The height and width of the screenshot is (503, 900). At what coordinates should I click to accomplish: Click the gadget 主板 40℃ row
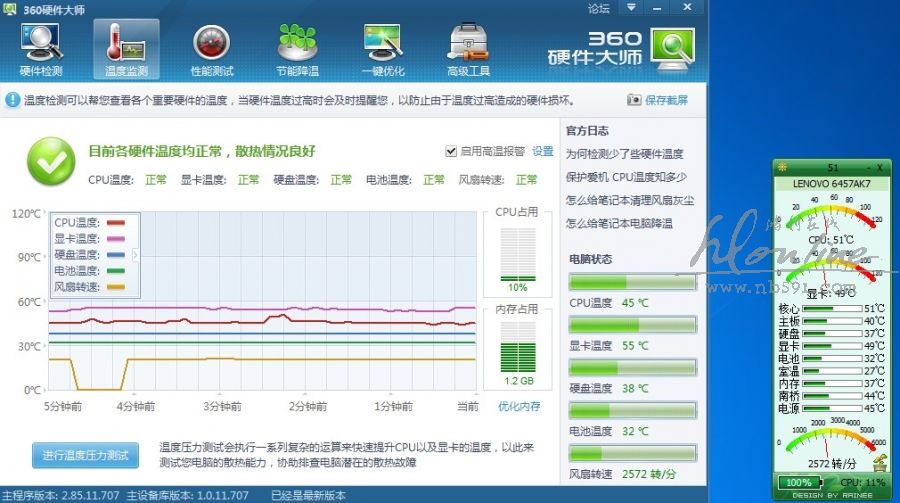831,321
